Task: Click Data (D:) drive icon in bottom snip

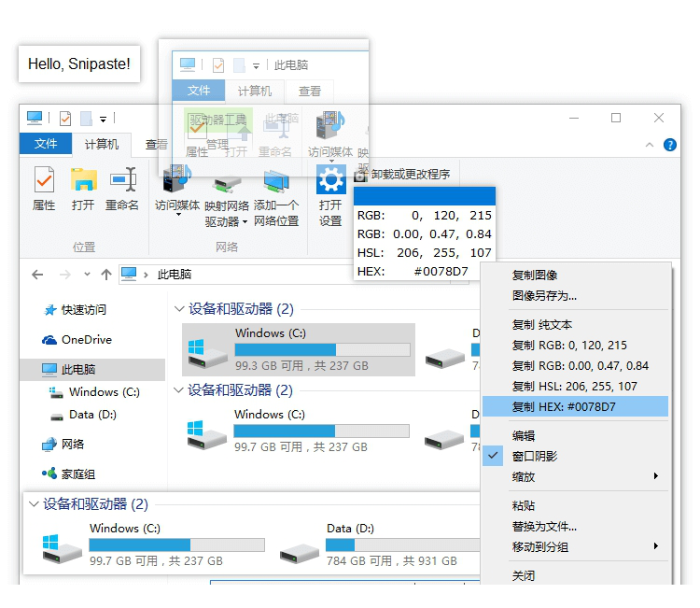Action: [x=299, y=554]
